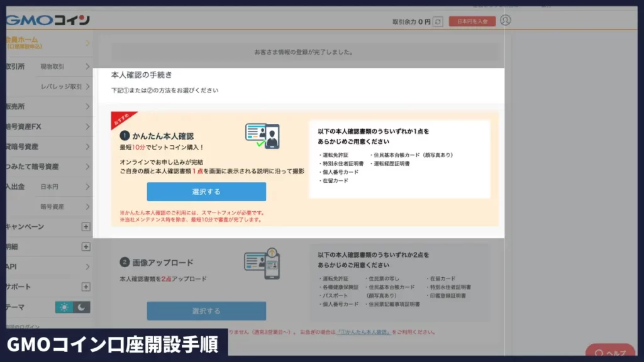The image size is (644, 362).
Task: Expand the API chevron
Action: point(87,266)
